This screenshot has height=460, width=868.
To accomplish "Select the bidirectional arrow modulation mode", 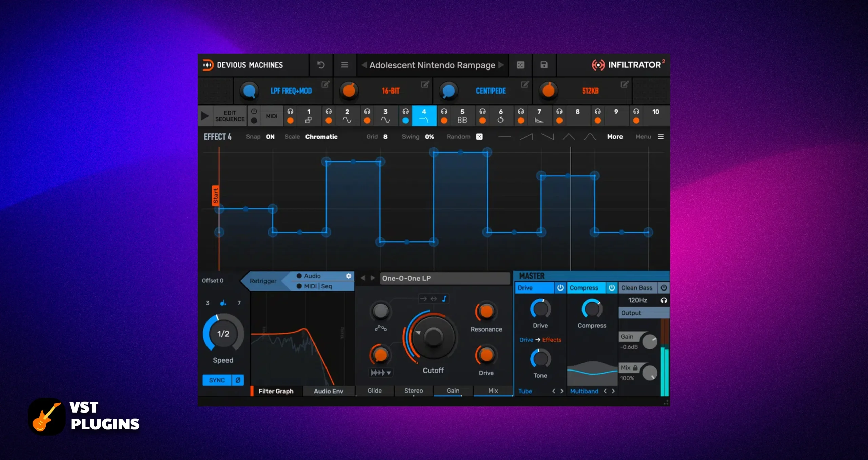I will (x=434, y=299).
